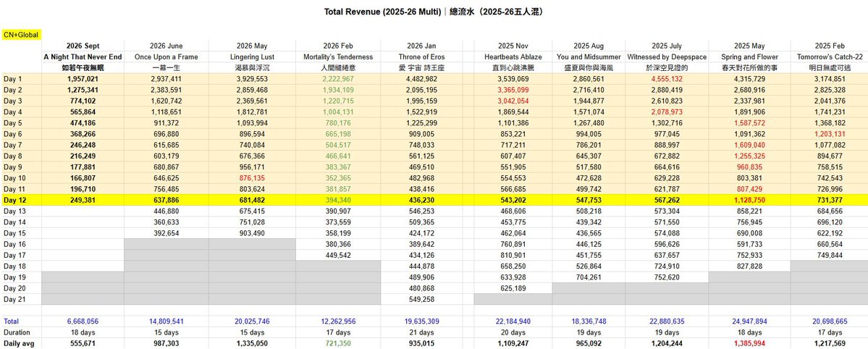Screen dimensions: 868x349
Task: Select the 20 days duration cell
Action: [513, 332]
